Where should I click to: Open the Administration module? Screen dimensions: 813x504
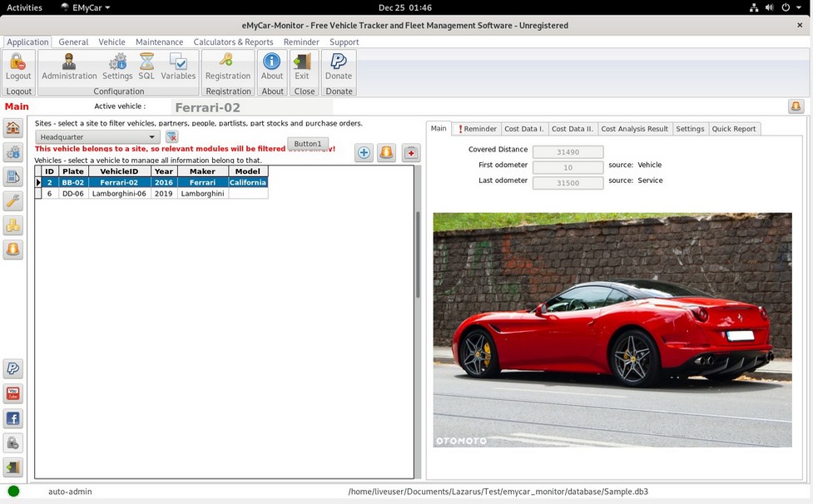[x=69, y=66]
